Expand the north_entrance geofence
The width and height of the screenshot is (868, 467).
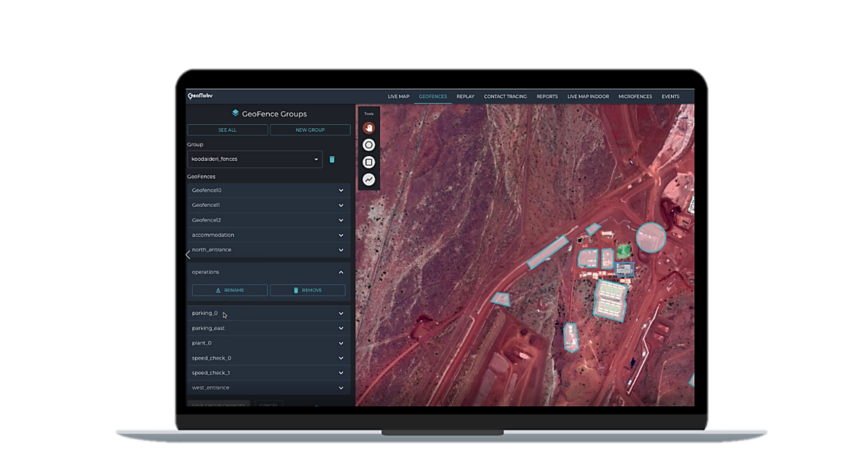(269, 250)
